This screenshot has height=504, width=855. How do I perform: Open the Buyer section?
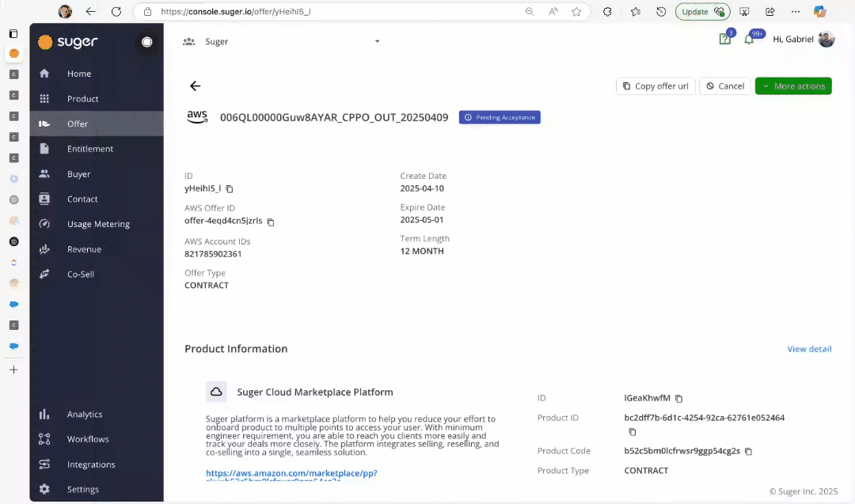(x=97, y=174)
